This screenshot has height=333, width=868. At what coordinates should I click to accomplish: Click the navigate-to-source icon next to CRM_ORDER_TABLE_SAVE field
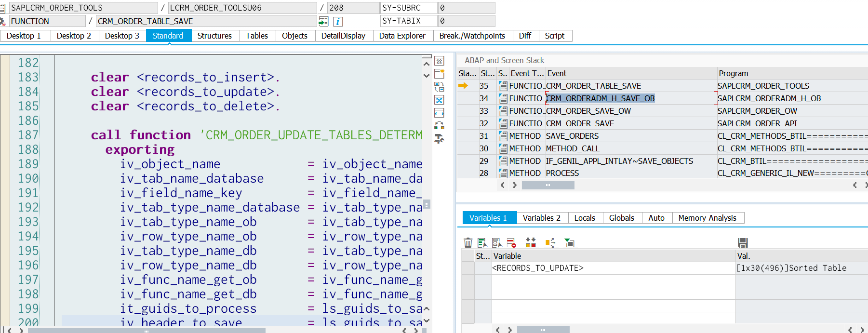click(323, 21)
